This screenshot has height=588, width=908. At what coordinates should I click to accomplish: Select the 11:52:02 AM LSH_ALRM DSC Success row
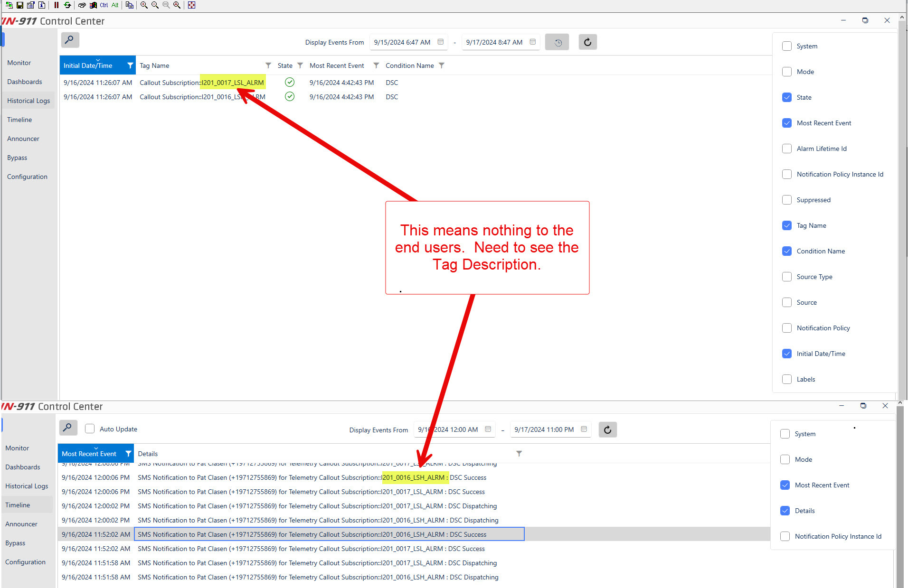coord(312,534)
